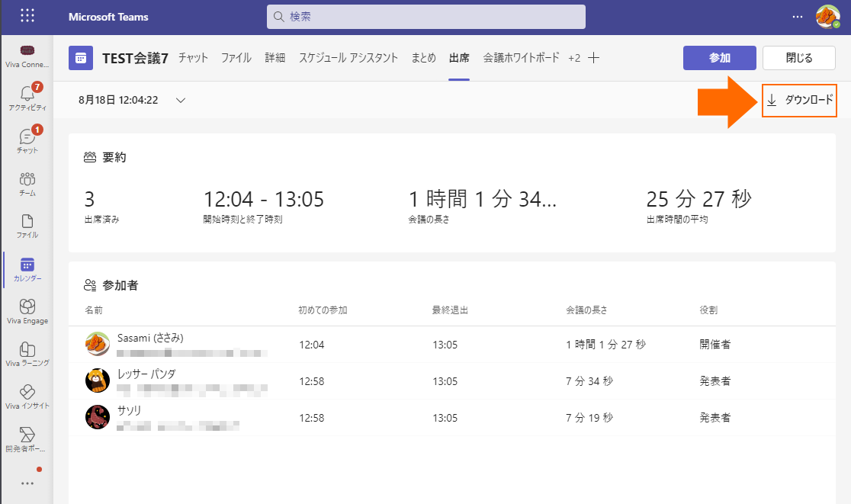Click the 25 分 27 秒 average attendance value
The width and height of the screenshot is (851, 504).
(699, 199)
